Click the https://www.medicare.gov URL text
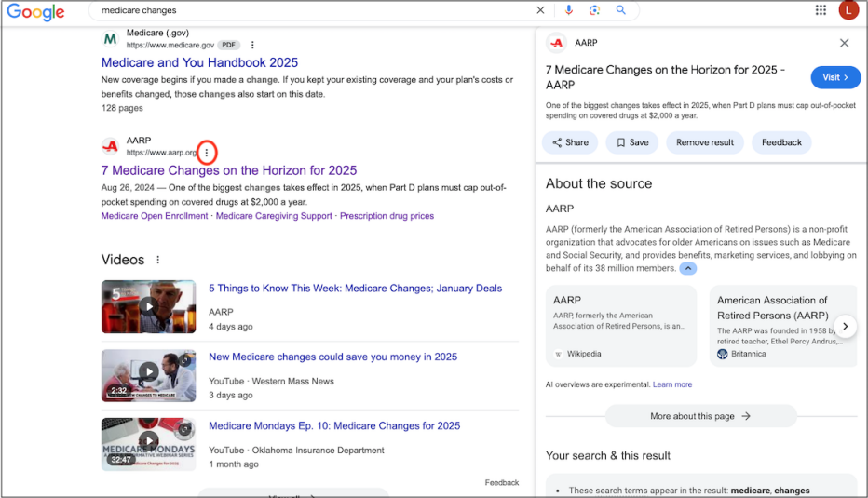The width and height of the screenshot is (868, 498). tap(170, 45)
